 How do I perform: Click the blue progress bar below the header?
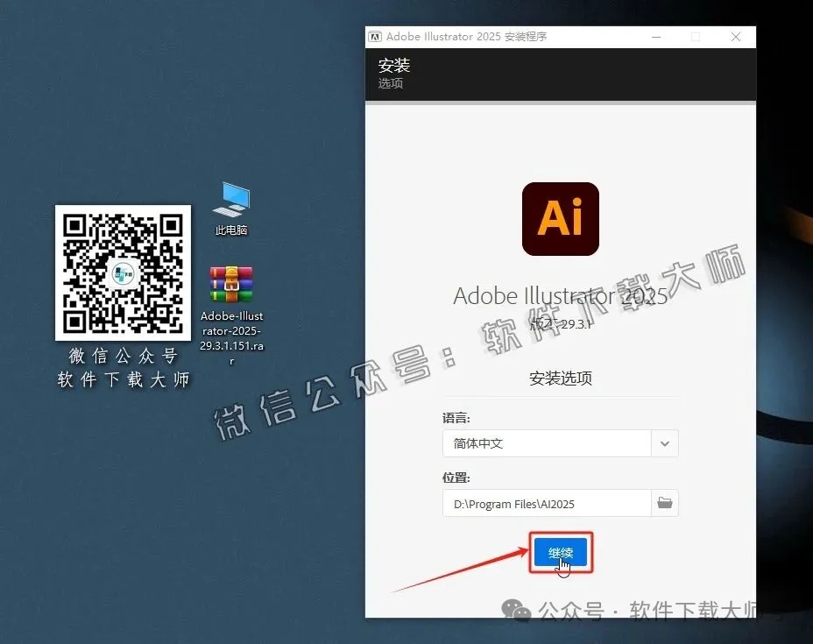tap(560, 103)
